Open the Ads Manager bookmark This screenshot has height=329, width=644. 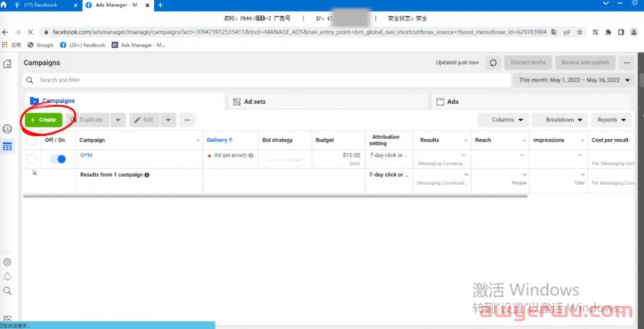139,45
